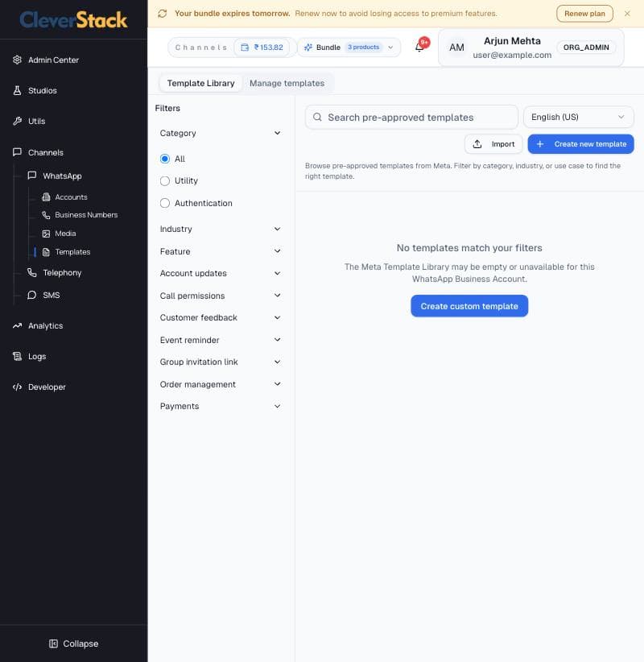This screenshot has width=644, height=662.
Task: Click the refresh icon in expiry banner
Action: (162, 14)
